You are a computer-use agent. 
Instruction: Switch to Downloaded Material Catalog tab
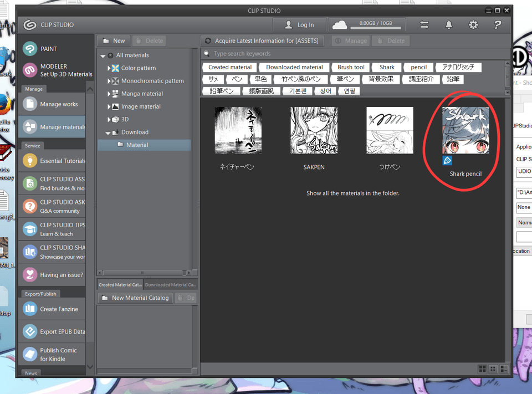coord(170,284)
